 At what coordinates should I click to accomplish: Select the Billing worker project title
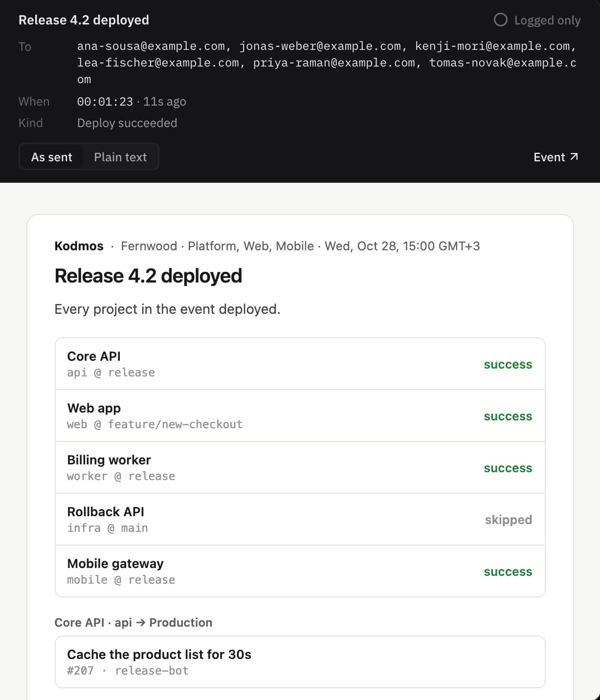(x=109, y=460)
